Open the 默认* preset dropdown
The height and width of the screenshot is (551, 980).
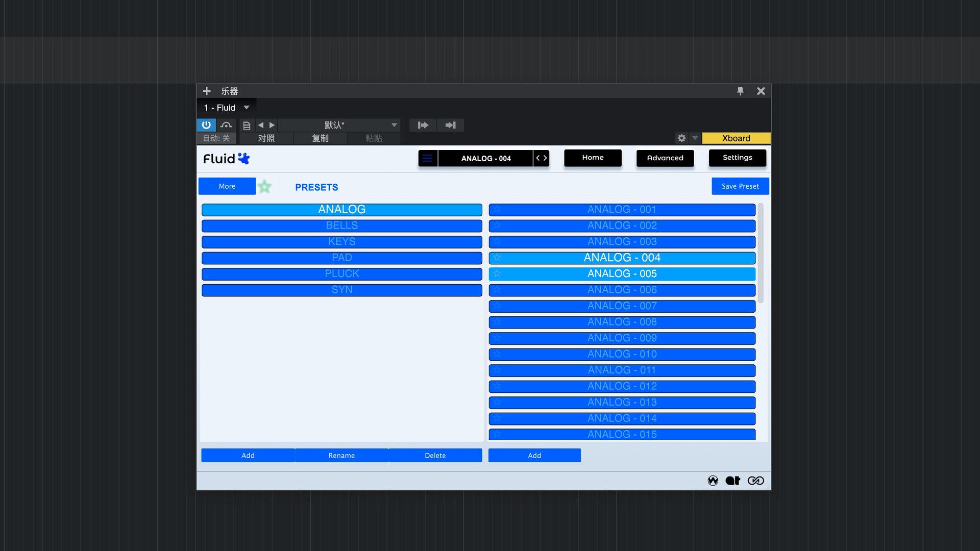click(339, 125)
